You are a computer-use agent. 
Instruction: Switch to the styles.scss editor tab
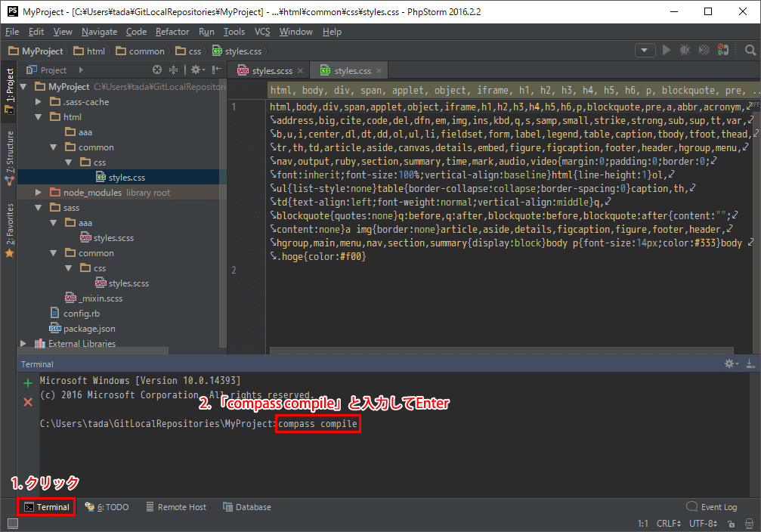click(x=270, y=71)
